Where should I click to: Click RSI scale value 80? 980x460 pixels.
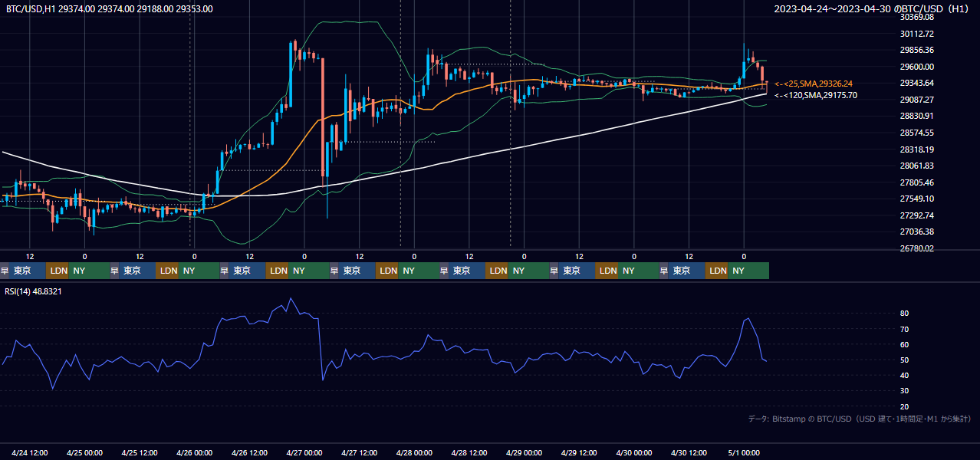click(905, 314)
